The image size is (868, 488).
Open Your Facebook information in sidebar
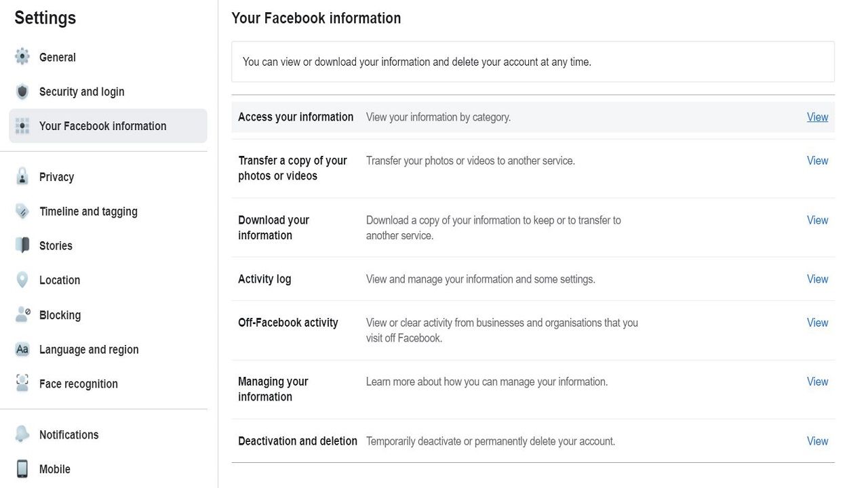[x=108, y=126]
